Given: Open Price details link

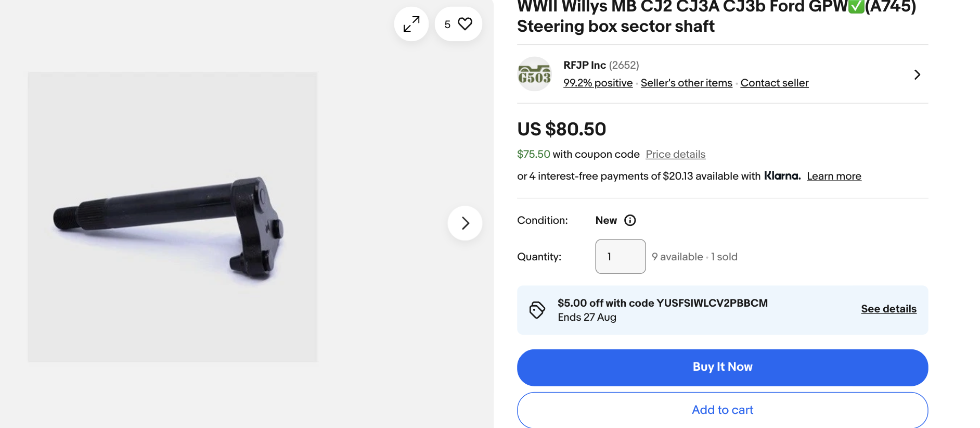Looking at the screenshot, I should pos(675,154).
